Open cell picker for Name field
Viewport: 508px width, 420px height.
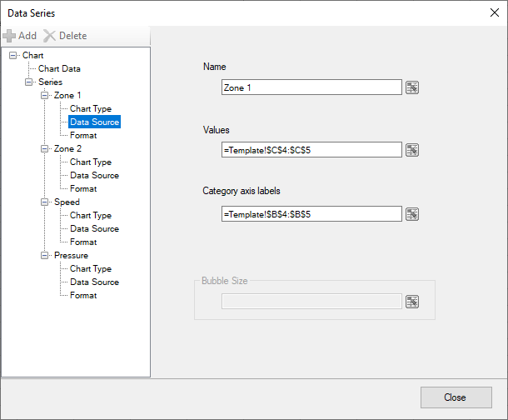[x=412, y=87]
